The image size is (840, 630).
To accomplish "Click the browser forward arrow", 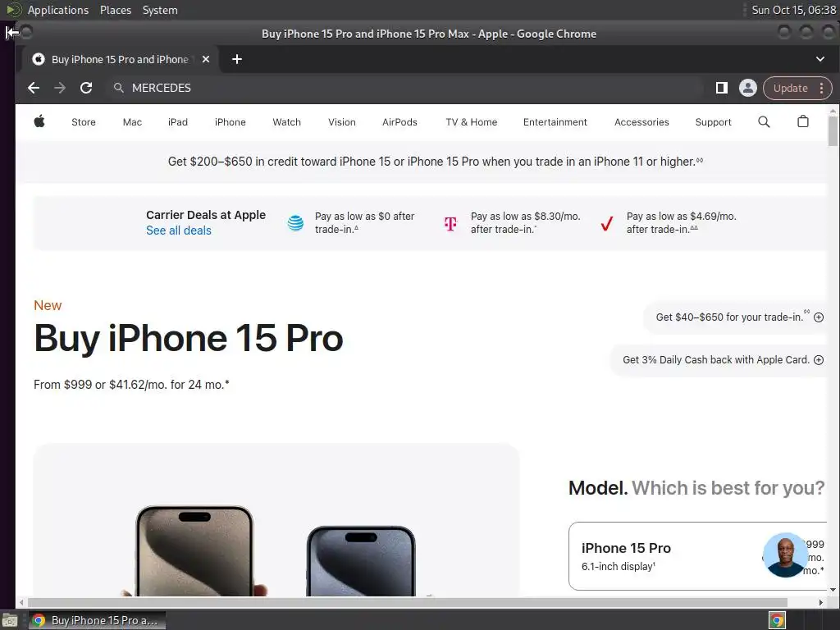I will (60, 88).
